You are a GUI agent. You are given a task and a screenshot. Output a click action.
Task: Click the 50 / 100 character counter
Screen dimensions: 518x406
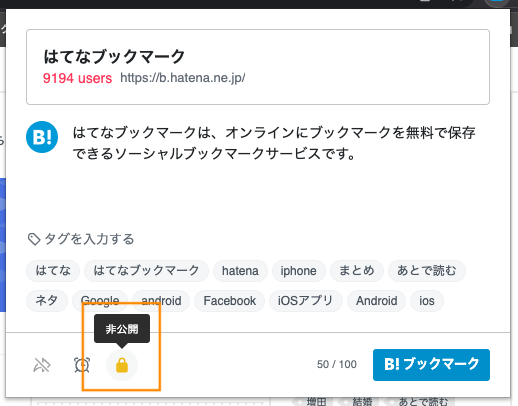[x=337, y=364]
